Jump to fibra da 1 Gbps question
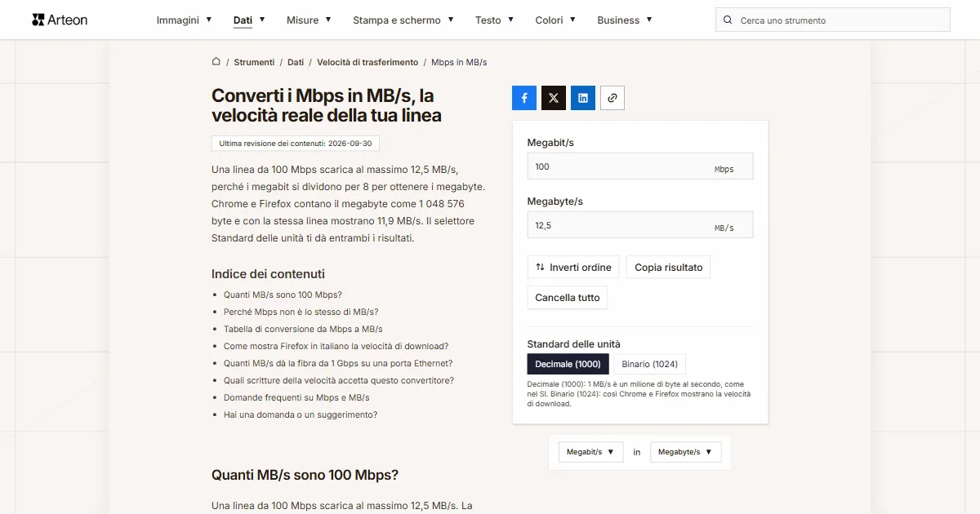980x514 pixels. [338, 363]
